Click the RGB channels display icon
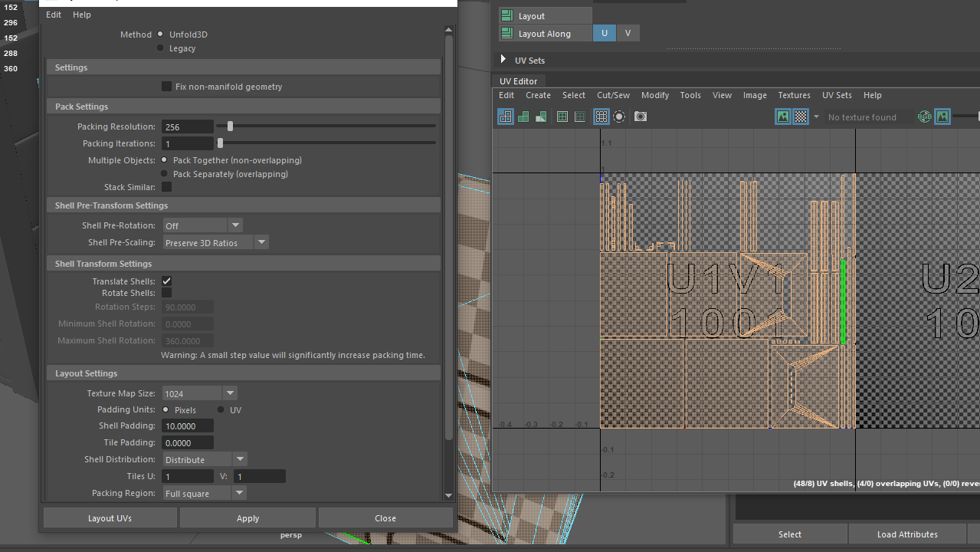Image resolution: width=980 pixels, height=552 pixels. tap(924, 117)
